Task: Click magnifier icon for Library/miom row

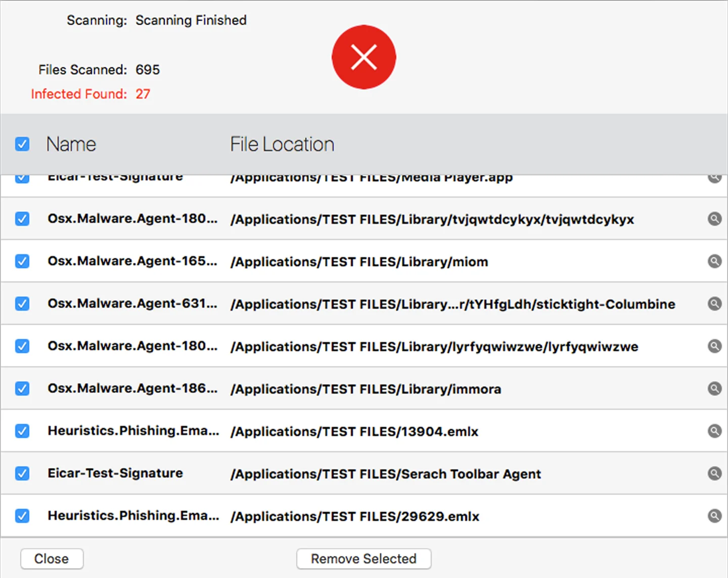Action: click(714, 261)
